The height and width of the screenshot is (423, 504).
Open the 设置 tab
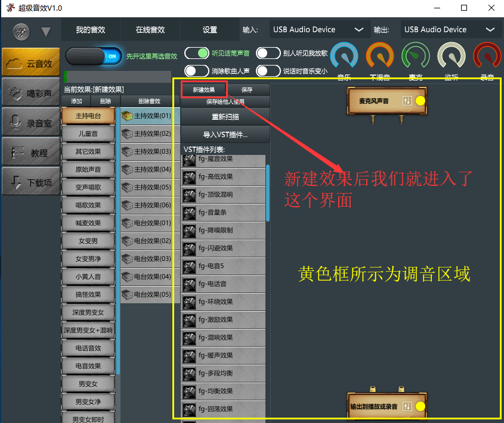point(209,30)
